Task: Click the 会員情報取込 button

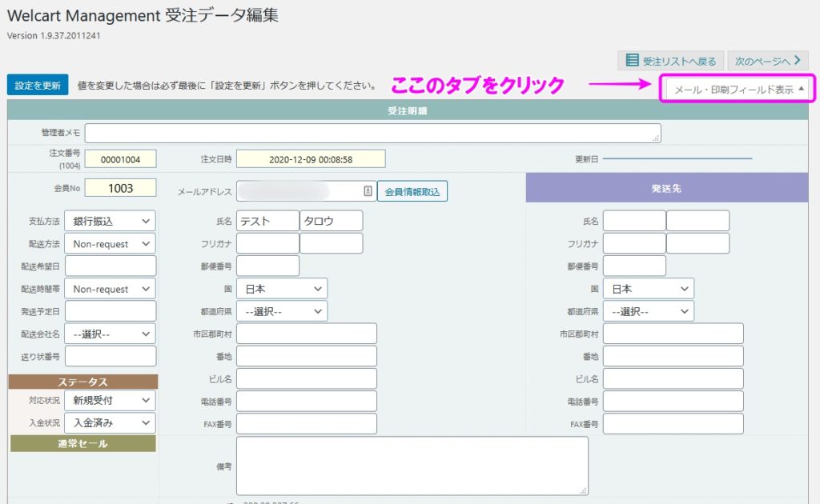Action: (x=412, y=192)
